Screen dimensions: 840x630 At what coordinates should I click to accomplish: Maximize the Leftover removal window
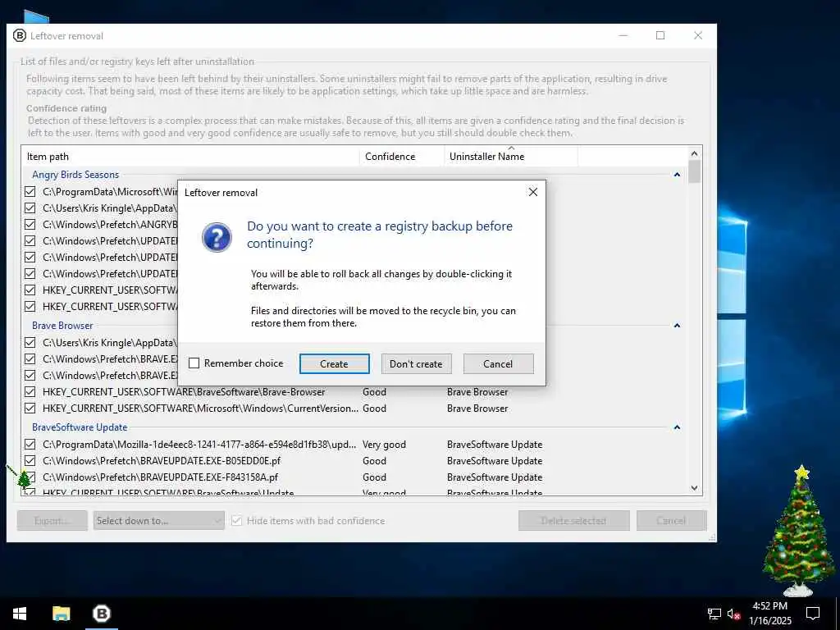(x=660, y=36)
